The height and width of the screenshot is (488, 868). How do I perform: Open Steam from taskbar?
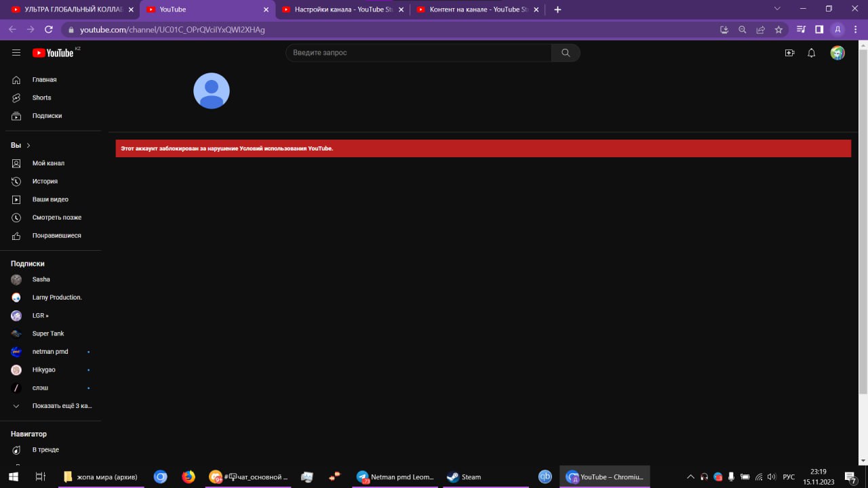tap(485, 477)
